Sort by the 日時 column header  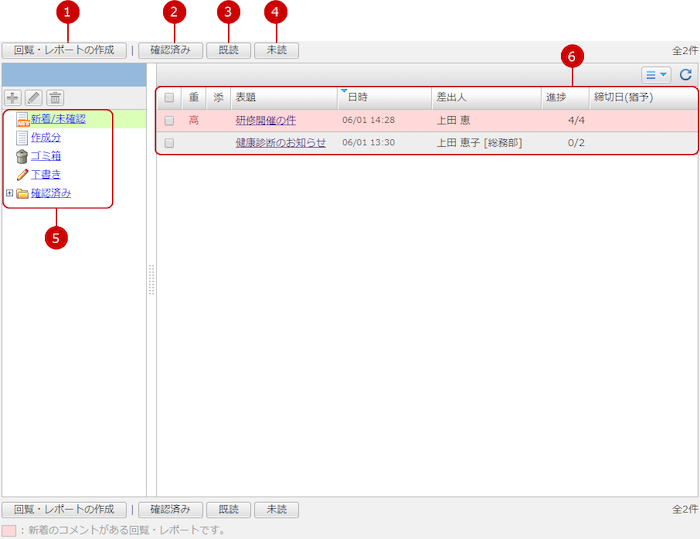click(385, 97)
